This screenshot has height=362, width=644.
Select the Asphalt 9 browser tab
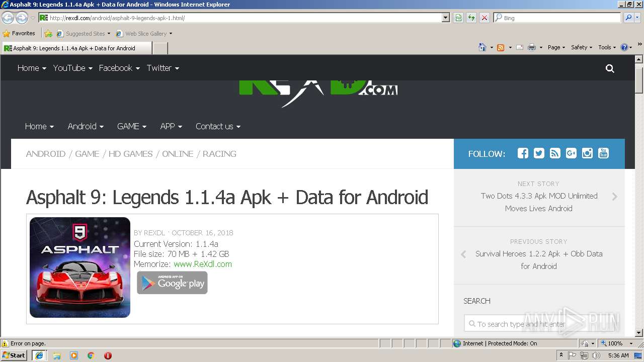76,48
